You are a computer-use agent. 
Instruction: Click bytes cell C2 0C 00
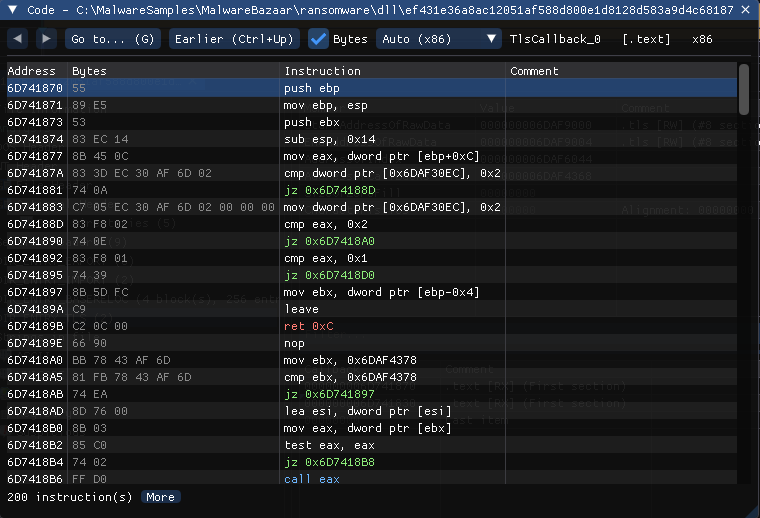coord(100,326)
